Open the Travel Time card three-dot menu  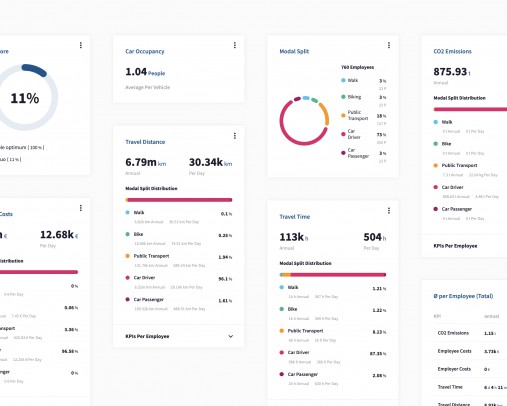[x=389, y=211]
